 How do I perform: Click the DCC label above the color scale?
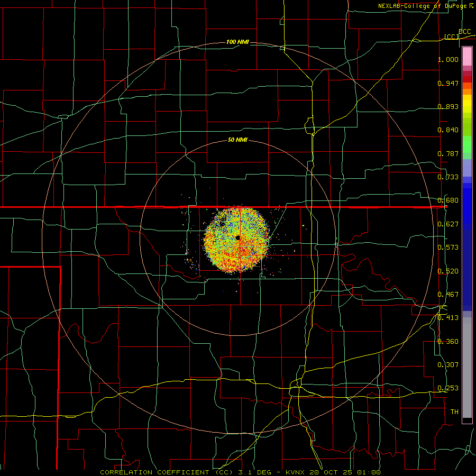465,32
